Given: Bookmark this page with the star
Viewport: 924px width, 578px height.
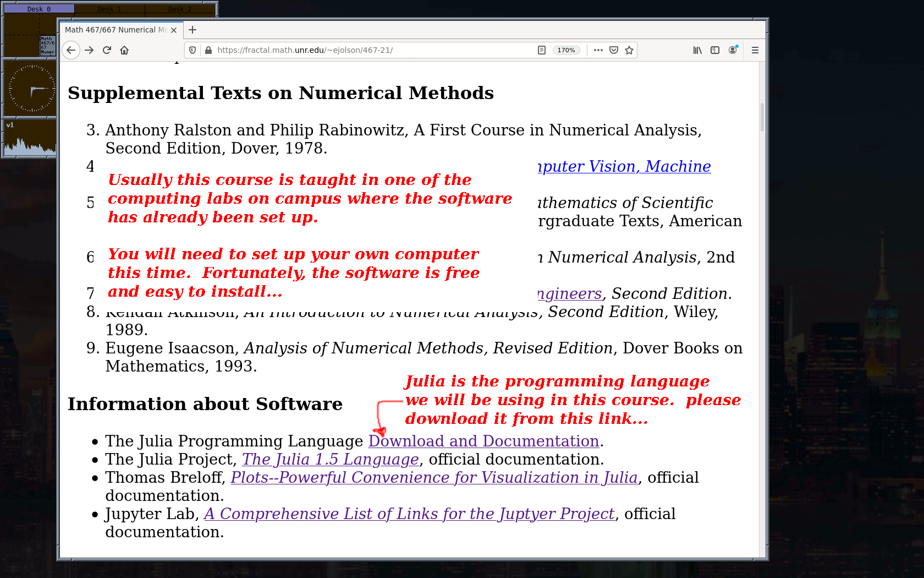Looking at the screenshot, I should click(629, 50).
